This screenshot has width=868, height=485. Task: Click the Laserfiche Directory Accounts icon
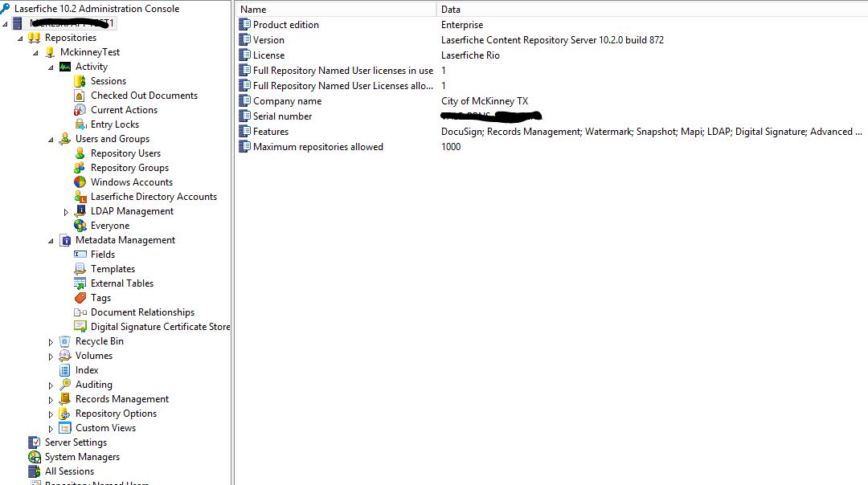[x=80, y=196]
